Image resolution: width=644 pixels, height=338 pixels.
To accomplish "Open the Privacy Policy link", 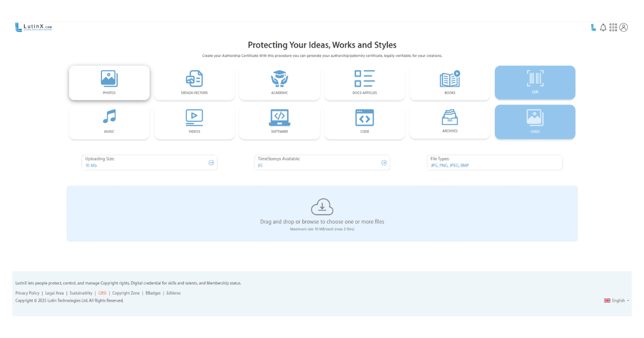I will pyautogui.click(x=27, y=293).
